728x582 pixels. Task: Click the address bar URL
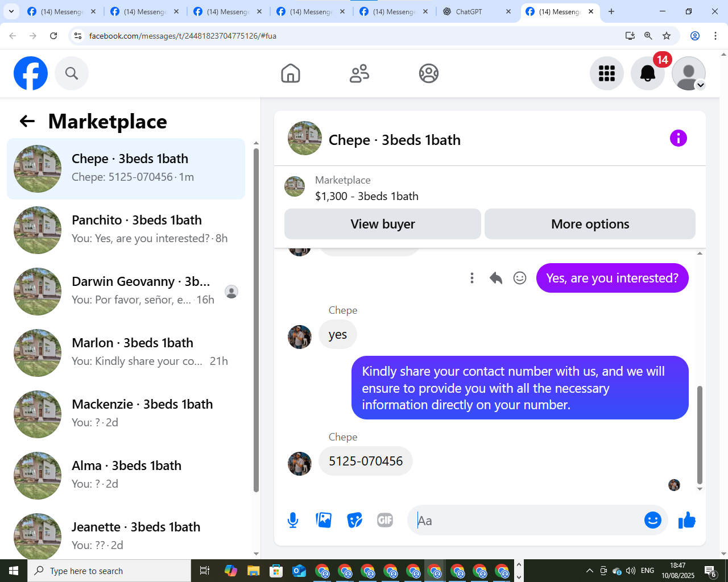click(183, 36)
